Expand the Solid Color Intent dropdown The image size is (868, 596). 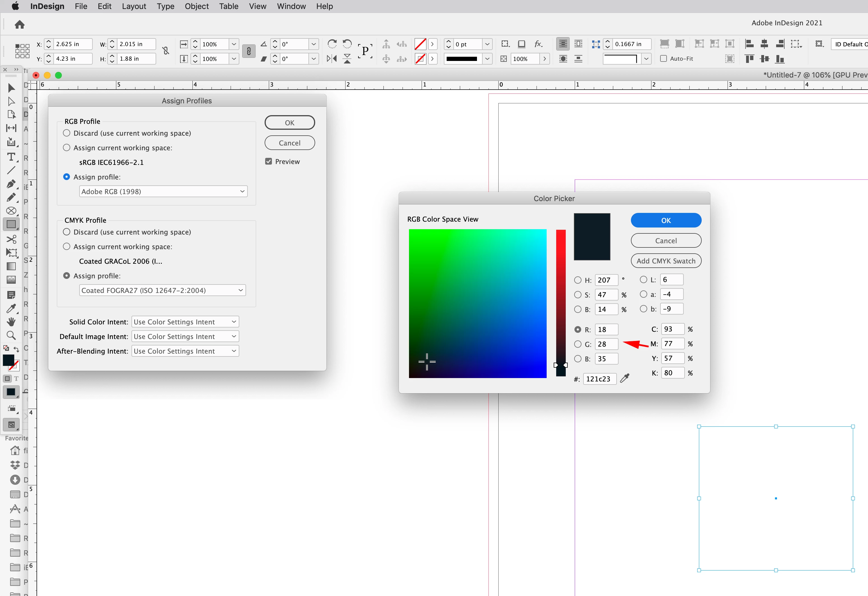[x=185, y=322]
